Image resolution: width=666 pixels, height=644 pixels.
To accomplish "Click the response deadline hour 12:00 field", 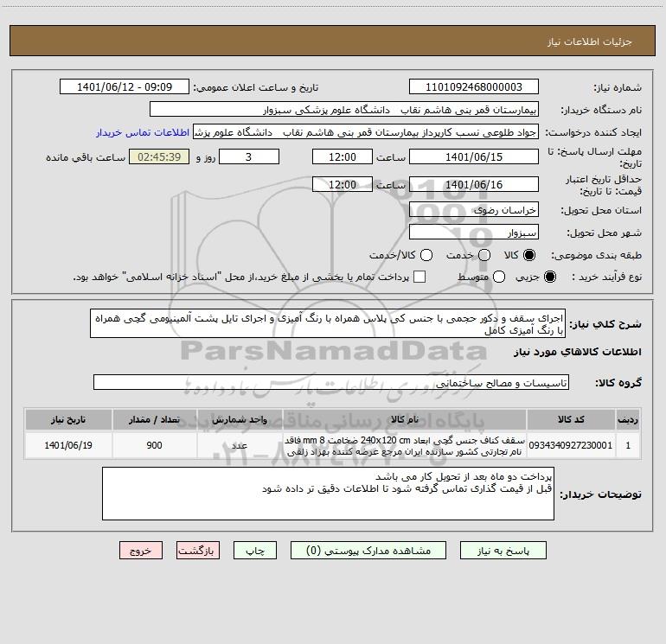I will (343, 156).
